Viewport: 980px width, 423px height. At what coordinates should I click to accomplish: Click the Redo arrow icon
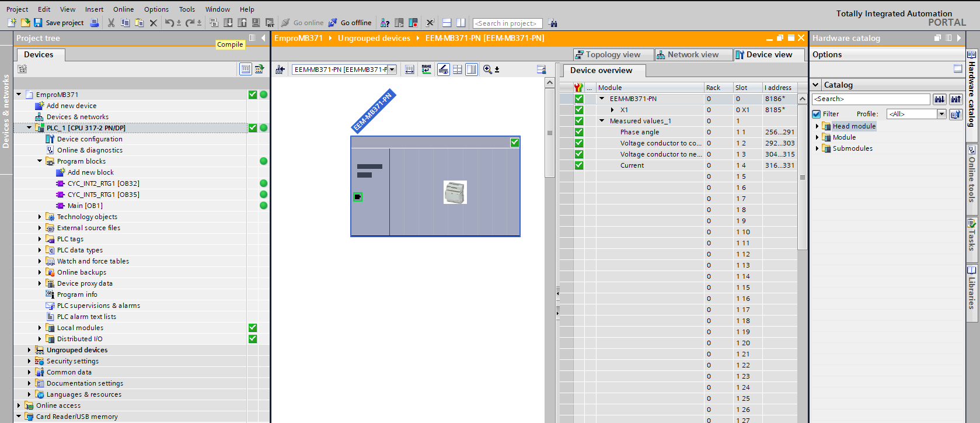[x=190, y=23]
